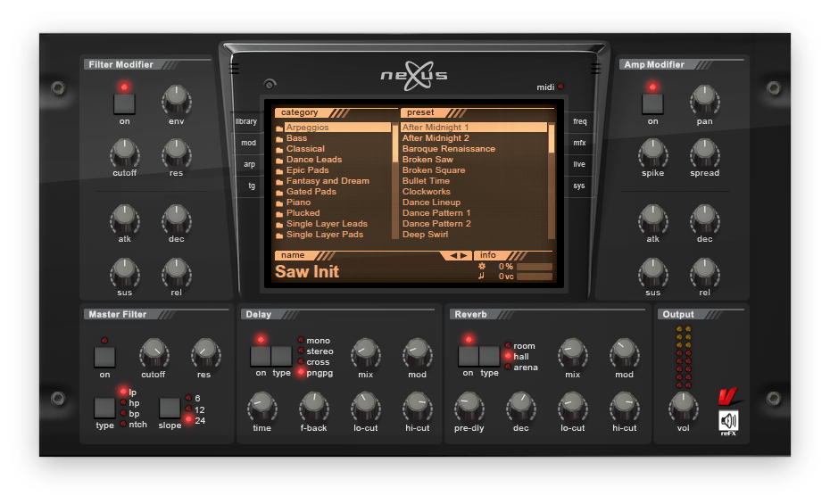Click the Saw Init preset name

[x=307, y=271]
